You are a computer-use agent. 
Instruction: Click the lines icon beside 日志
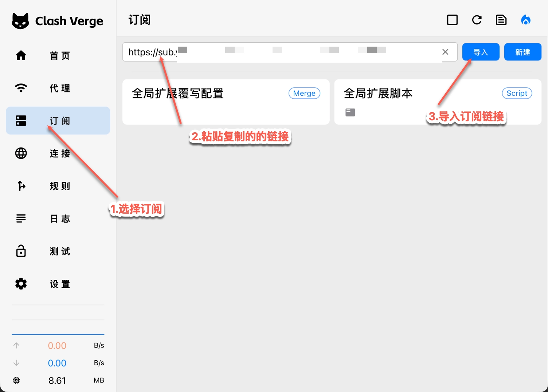coord(21,219)
